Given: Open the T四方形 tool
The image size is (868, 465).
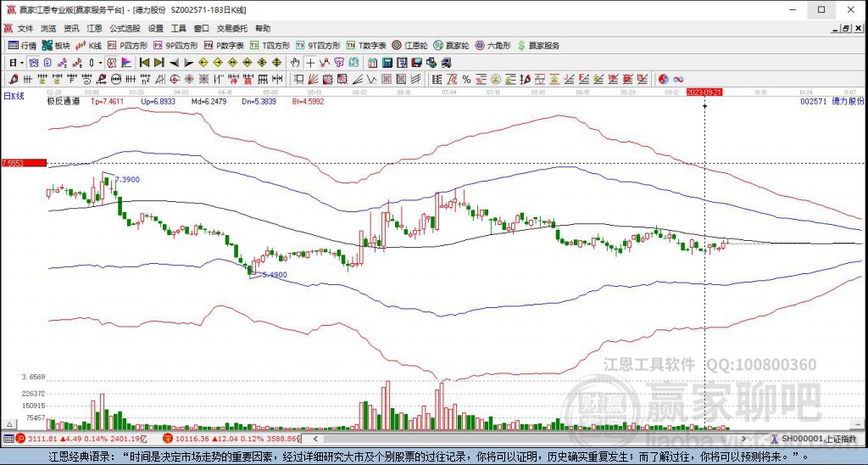Looking at the screenshot, I should tap(270, 46).
